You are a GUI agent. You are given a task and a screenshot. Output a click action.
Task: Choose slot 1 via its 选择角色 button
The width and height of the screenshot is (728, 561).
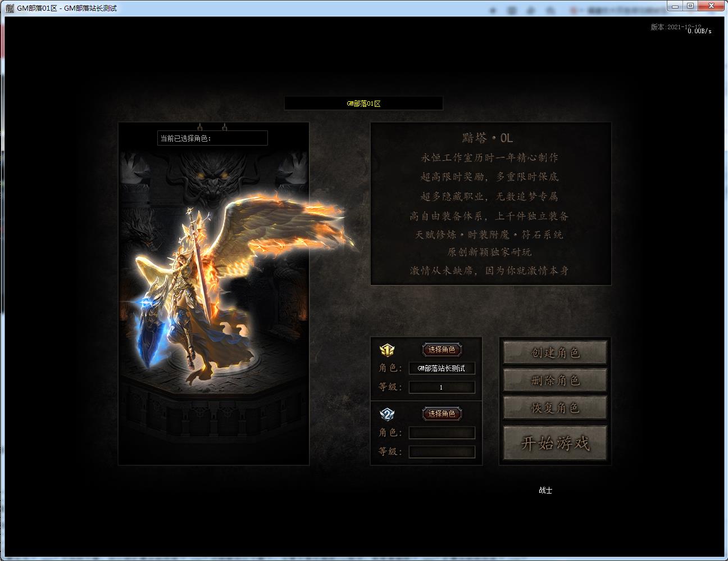coord(442,350)
